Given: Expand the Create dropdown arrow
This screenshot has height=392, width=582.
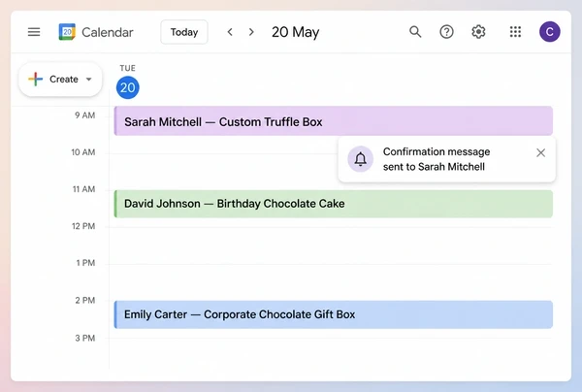Looking at the screenshot, I should (x=88, y=79).
